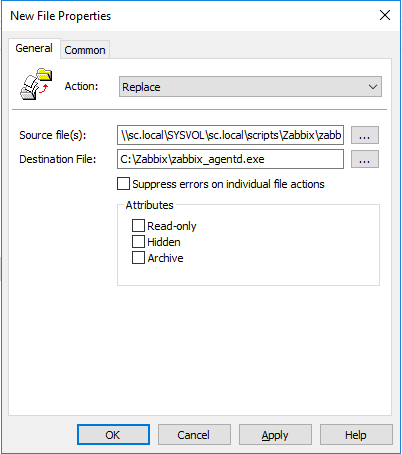Click inside the Destination File field
The height and width of the screenshot is (454, 402).
pos(230,159)
